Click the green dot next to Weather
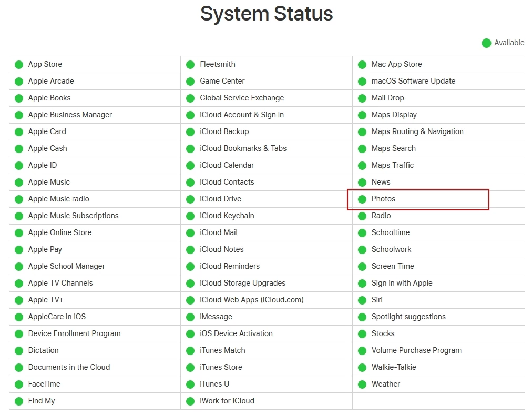Viewport: 532px width, 415px height. click(362, 384)
